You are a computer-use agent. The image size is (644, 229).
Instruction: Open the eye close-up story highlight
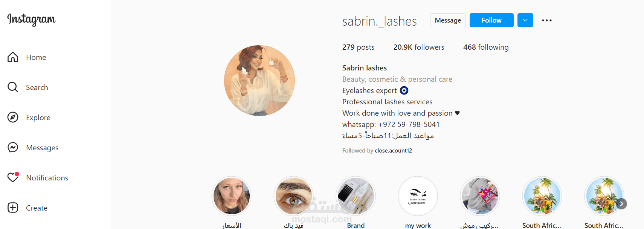pos(293,196)
